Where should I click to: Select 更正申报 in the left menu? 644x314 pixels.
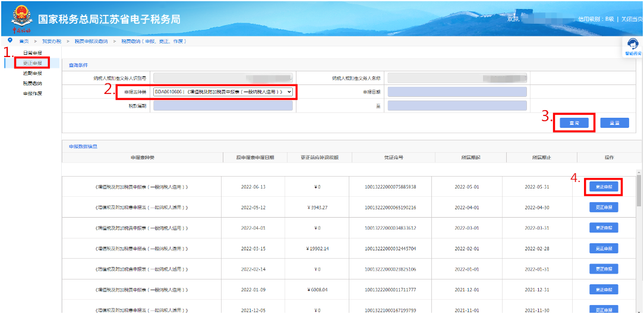[33, 63]
